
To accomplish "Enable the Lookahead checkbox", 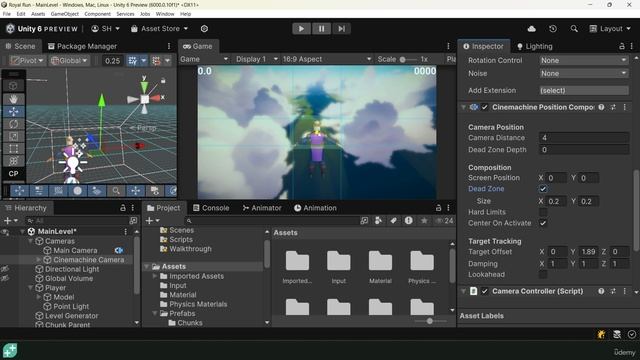I will pos(543,274).
